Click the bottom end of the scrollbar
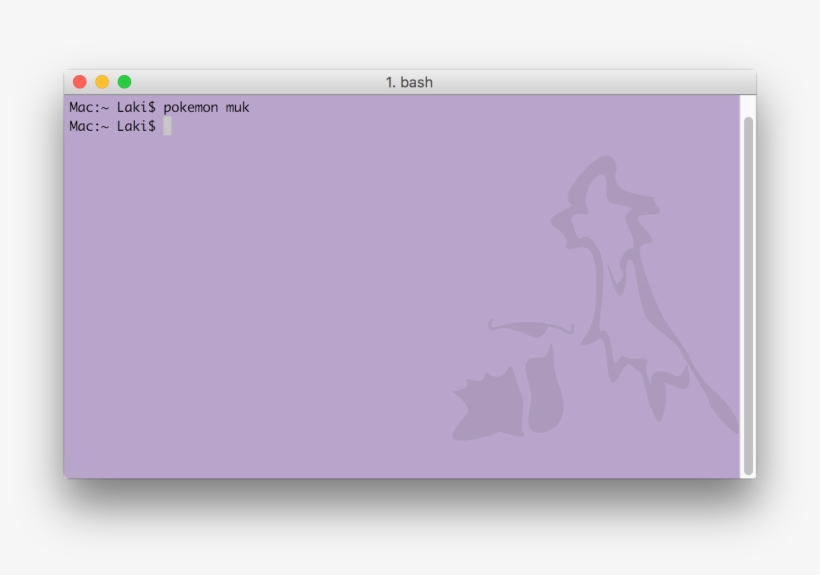Viewport: 820px width, 575px height. coord(747,472)
